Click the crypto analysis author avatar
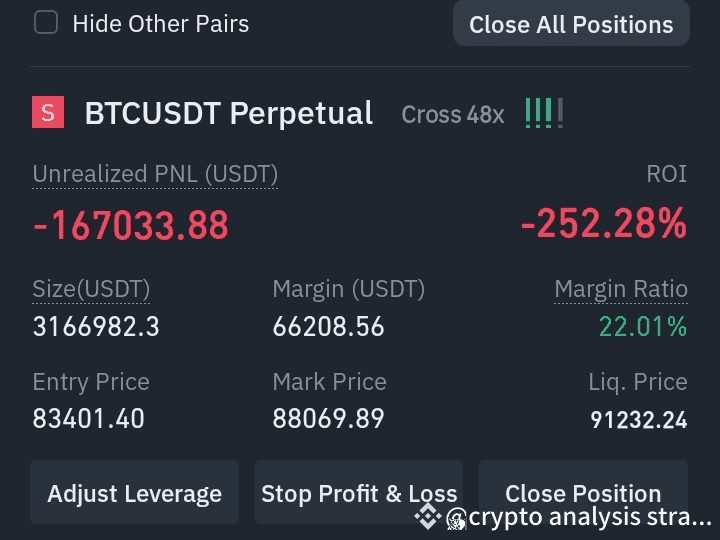 pyautogui.click(x=456, y=519)
